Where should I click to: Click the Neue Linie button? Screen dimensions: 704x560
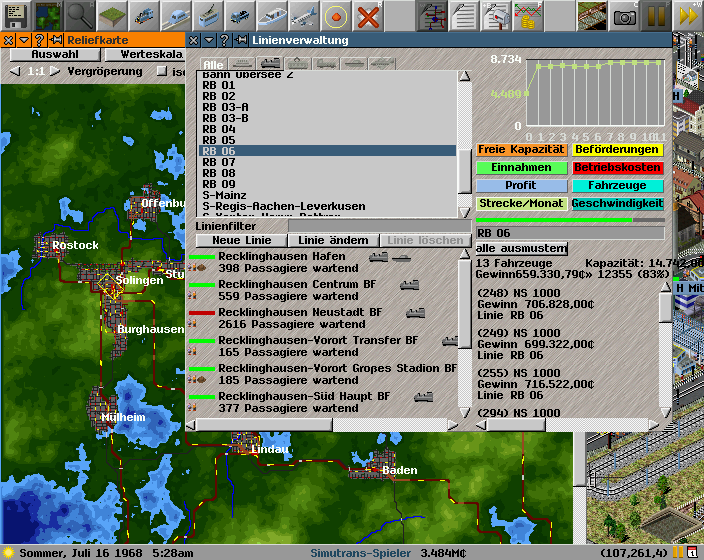point(241,240)
